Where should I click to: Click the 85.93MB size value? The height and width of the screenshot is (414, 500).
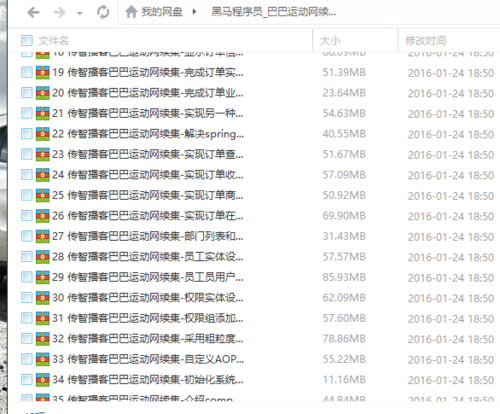pyautogui.click(x=344, y=277)
